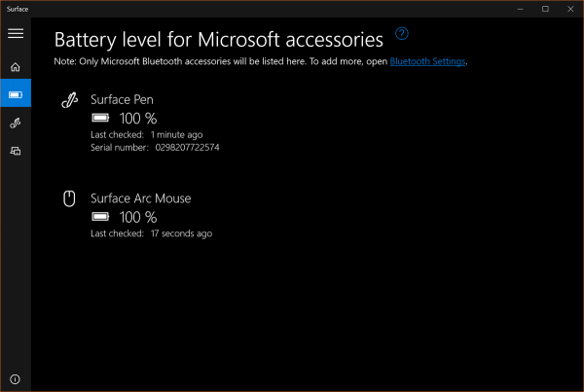Click the Arc Mouse 100 % reading
Screen dimensions: 584x392
pos(137,217)
